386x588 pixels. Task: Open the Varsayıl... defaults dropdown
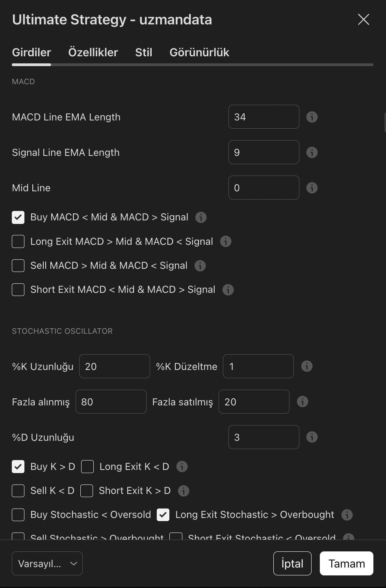coord(47,564)
